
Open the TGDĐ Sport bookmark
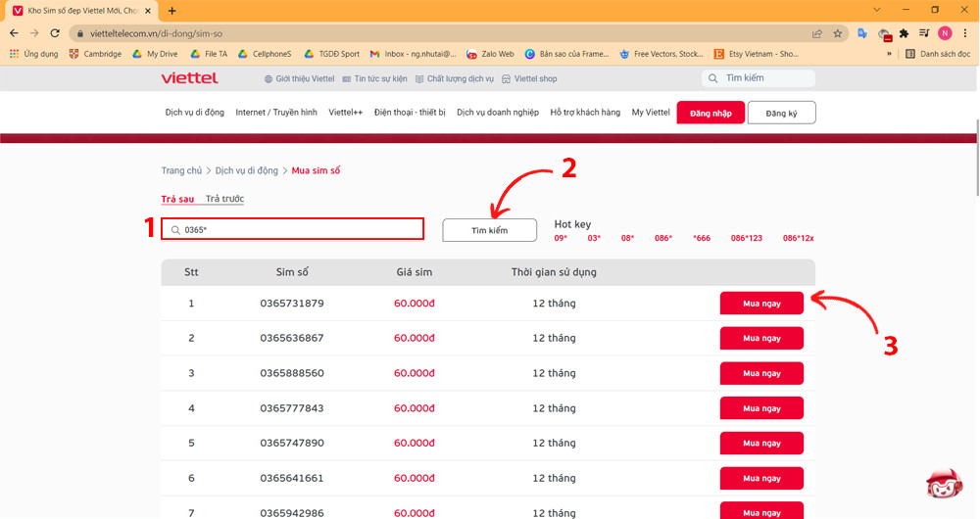(332, 54)
